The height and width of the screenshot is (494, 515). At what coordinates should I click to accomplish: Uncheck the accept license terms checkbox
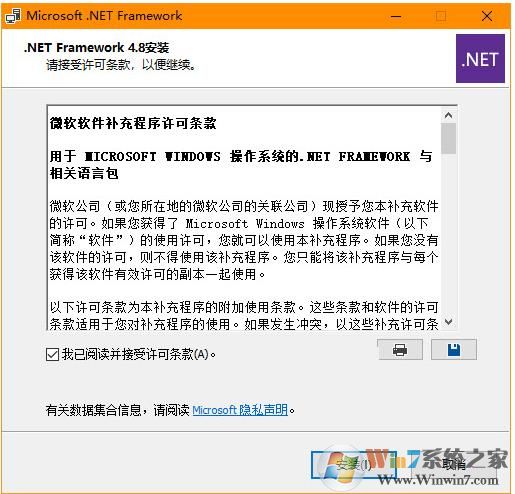tap(52, 354)
